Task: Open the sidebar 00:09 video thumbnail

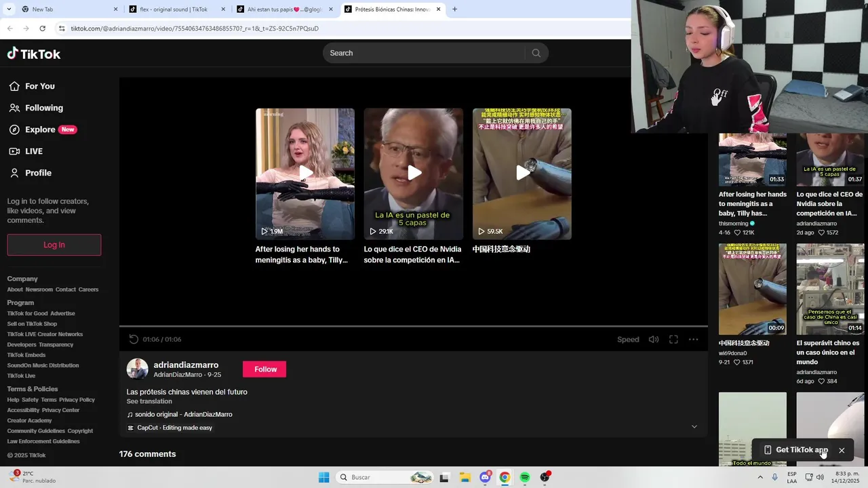Action: 753,289
